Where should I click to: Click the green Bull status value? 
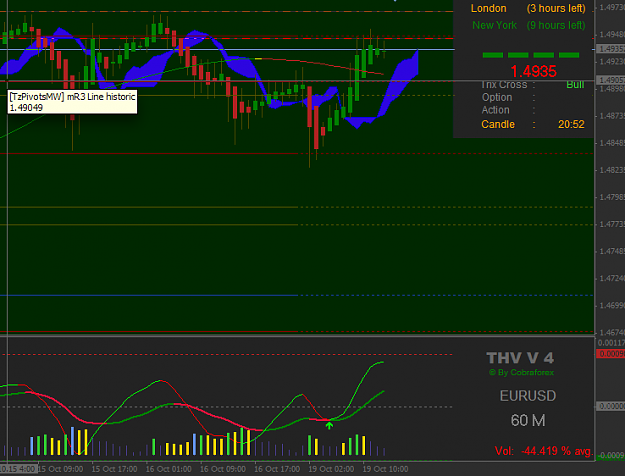coord(575,85)
